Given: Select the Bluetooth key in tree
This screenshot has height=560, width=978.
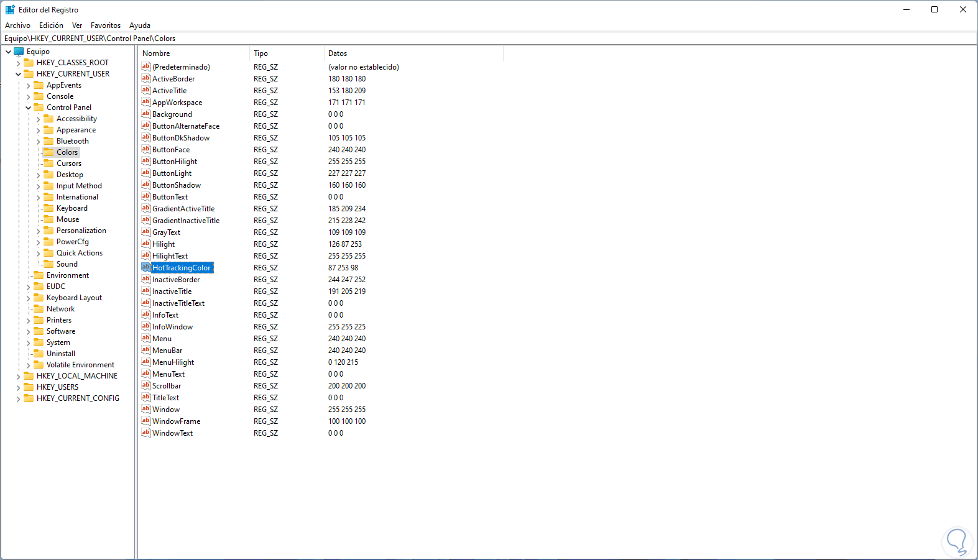Looking at the screenshot, I should (x=72, y=141).
